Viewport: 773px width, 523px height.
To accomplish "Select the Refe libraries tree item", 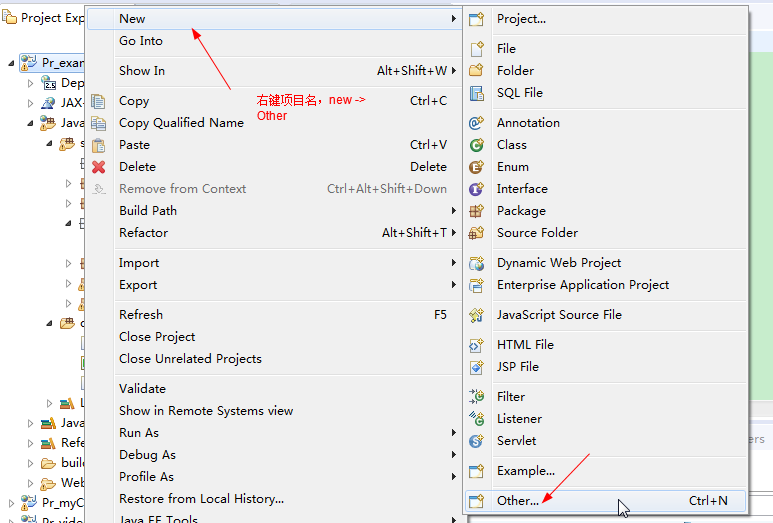I will pos(62,443).
